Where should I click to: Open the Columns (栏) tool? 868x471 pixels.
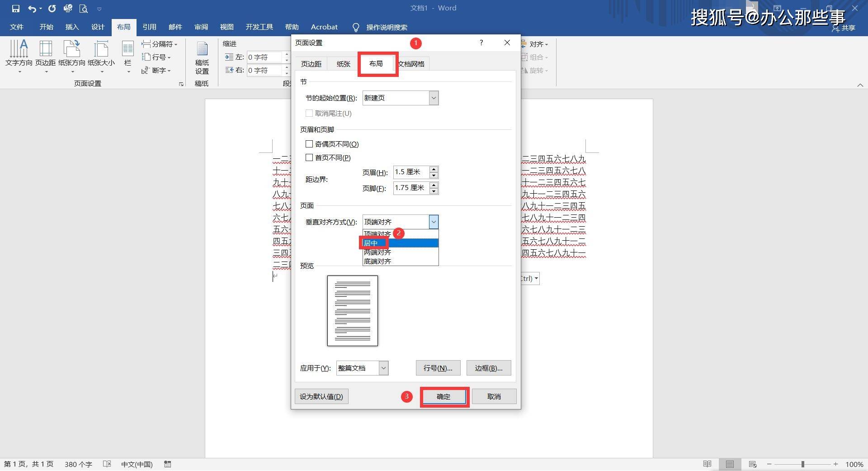(x=128, y=56)
